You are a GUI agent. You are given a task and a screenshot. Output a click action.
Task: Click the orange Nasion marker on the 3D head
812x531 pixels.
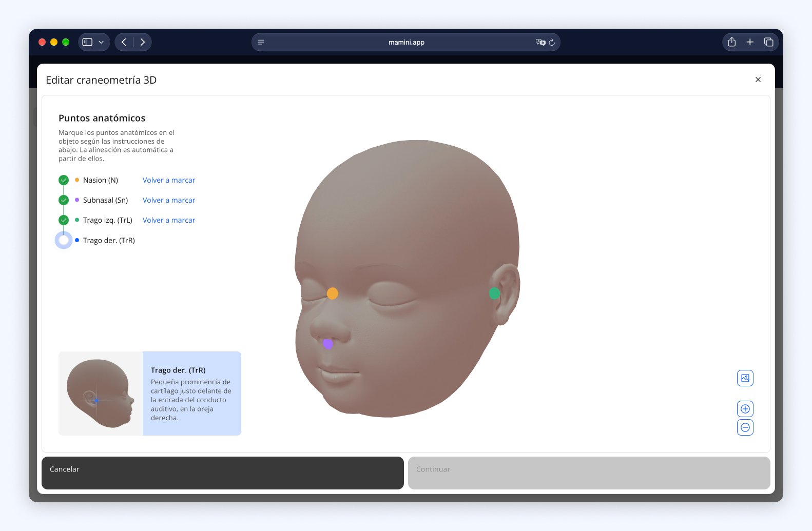coord(333,293)
